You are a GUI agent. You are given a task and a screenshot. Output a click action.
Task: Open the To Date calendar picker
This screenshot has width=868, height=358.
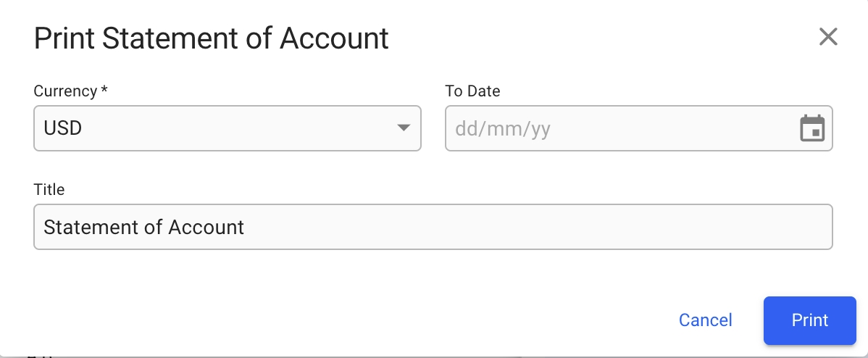[812, 128]
